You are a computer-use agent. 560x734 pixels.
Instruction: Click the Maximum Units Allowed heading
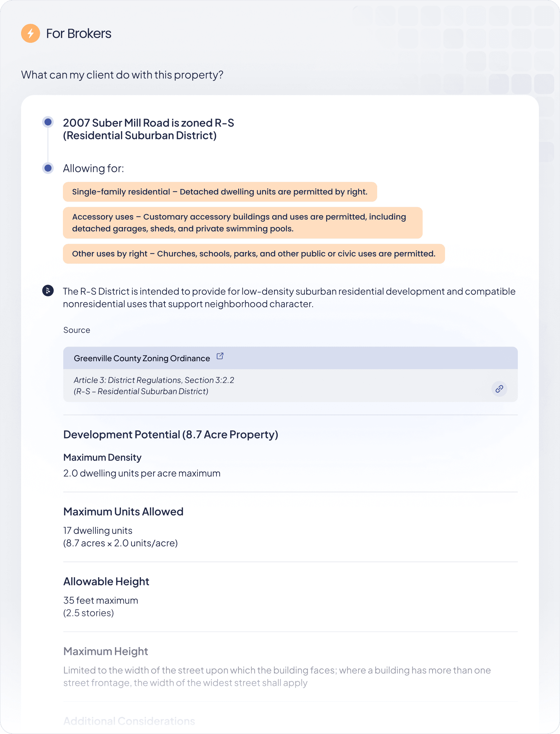click(x=123, y=512)
